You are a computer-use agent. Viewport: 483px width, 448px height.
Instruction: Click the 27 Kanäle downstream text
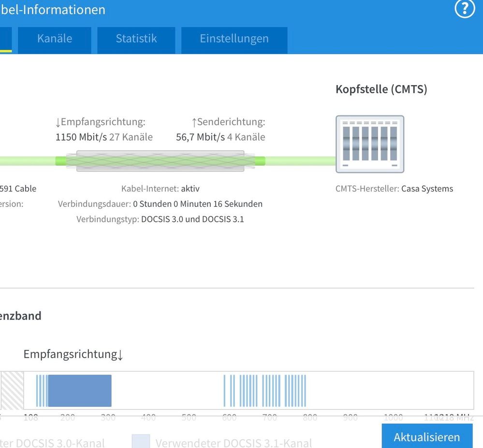pos(131,137)
